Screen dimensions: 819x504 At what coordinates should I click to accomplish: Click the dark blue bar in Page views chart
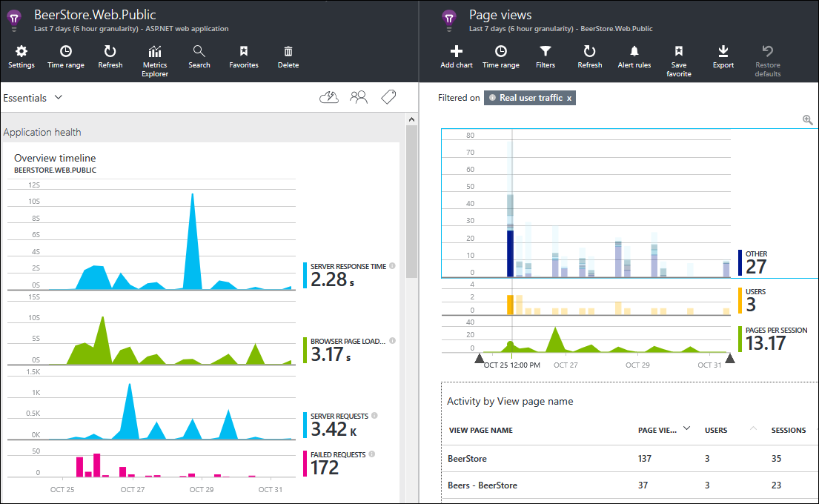[x=511, y=253]
